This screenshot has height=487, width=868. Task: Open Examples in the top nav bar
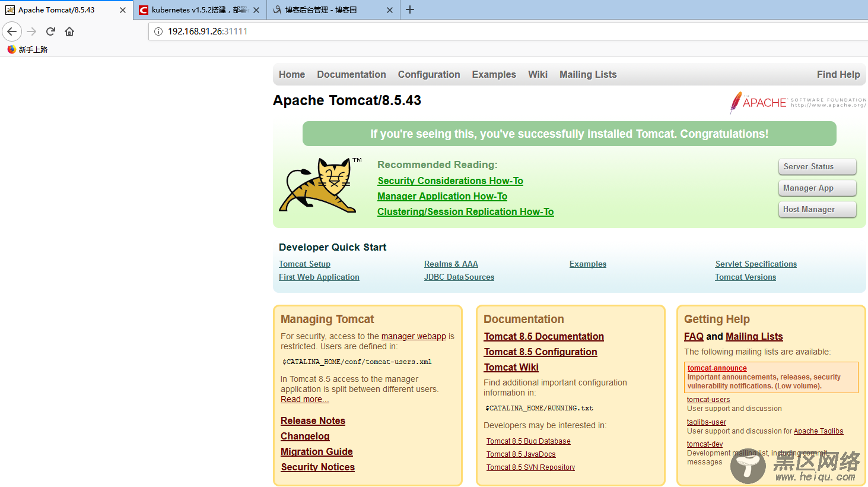(494, 74)
